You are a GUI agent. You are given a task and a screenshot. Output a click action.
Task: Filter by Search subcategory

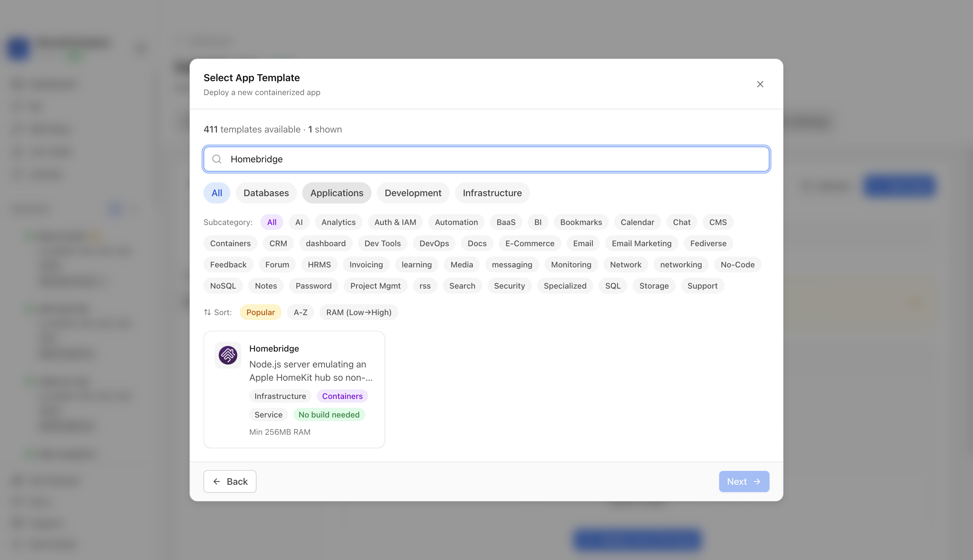pyautogui.click(x=462, y=285)
